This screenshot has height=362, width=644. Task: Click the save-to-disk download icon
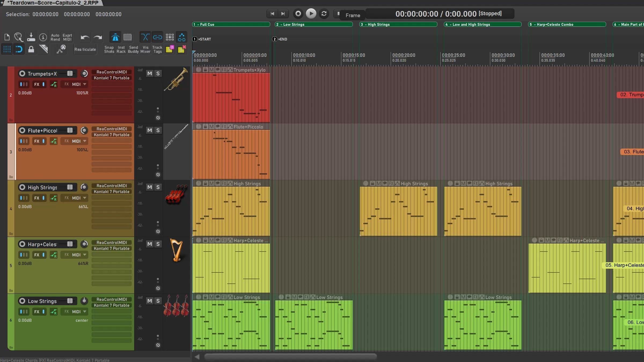click(x=31, y=37)
